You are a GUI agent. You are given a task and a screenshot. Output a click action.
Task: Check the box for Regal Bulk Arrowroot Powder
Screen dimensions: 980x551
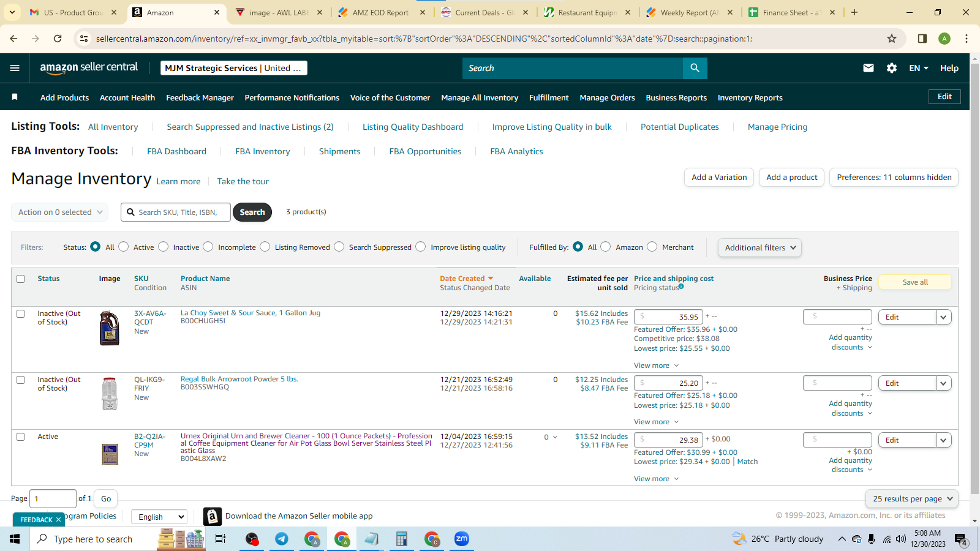(21, 380)
